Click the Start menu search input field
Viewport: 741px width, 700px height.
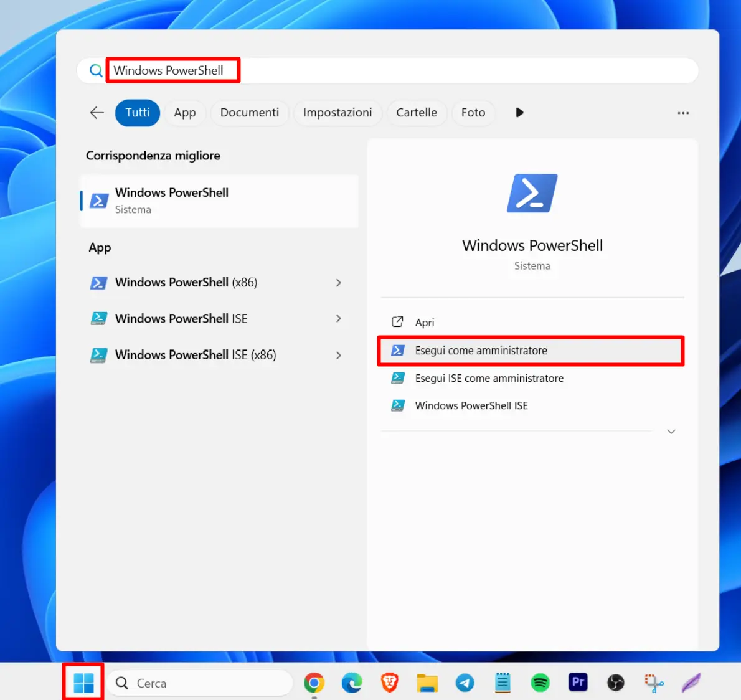pos(387,70)
